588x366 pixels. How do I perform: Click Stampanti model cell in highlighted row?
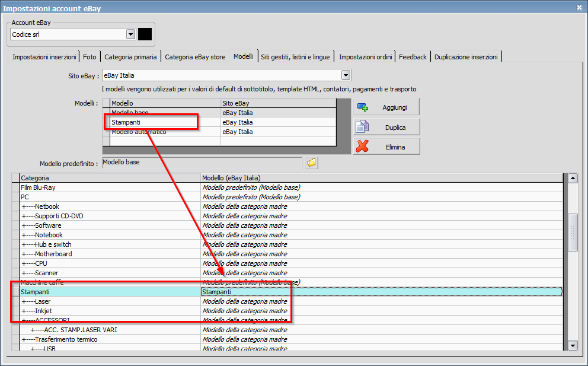(x=382, y=292)
